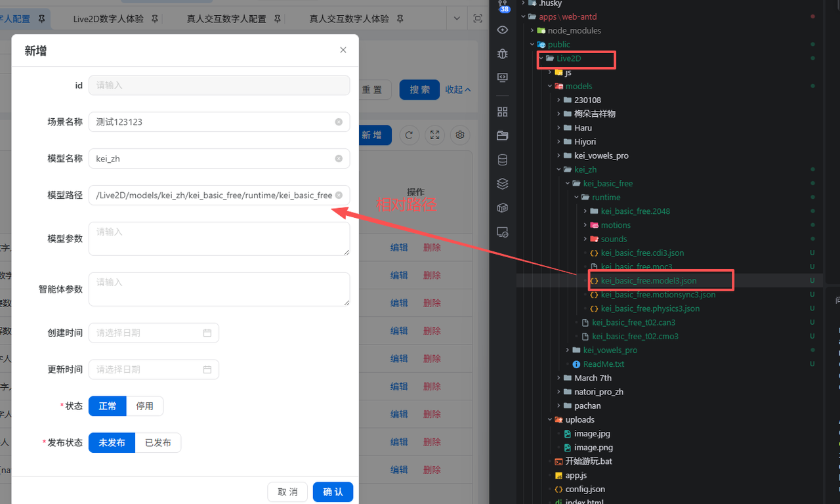Select the 已发布 publish status option
840x504 pixels.
[157, 443]
